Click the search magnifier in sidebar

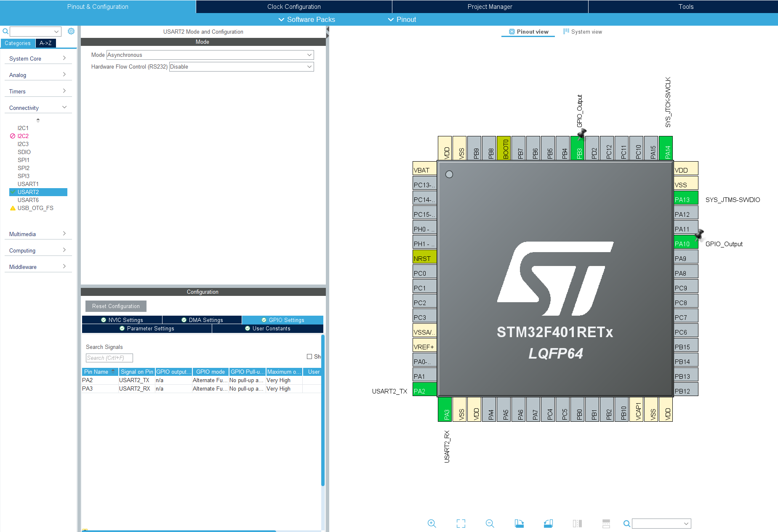click(x=5, y=31)
